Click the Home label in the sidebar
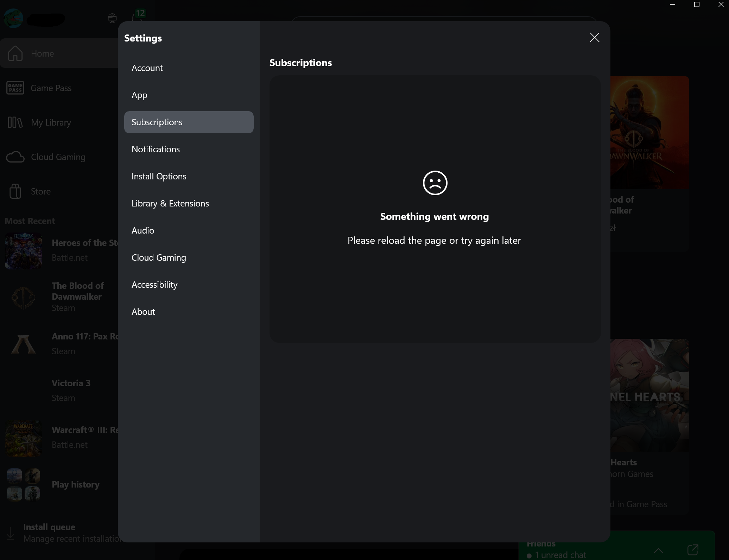Image resolution: width=729 pixels, height=560 pixels. 42,53
